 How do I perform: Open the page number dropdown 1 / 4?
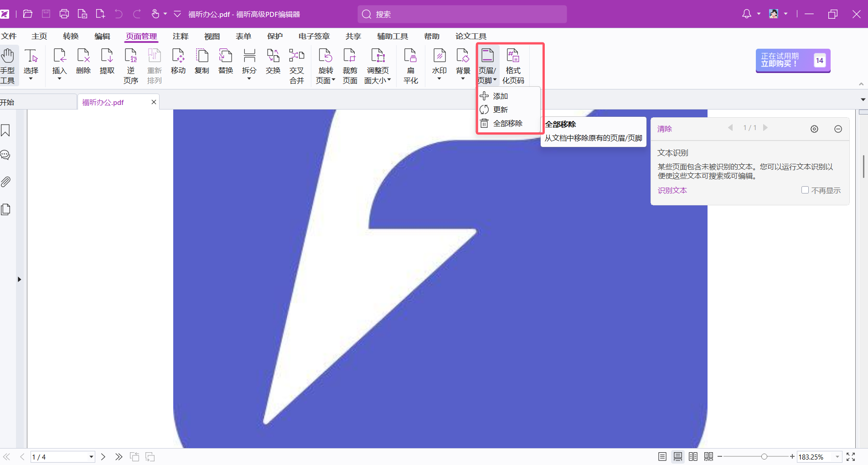91,457
